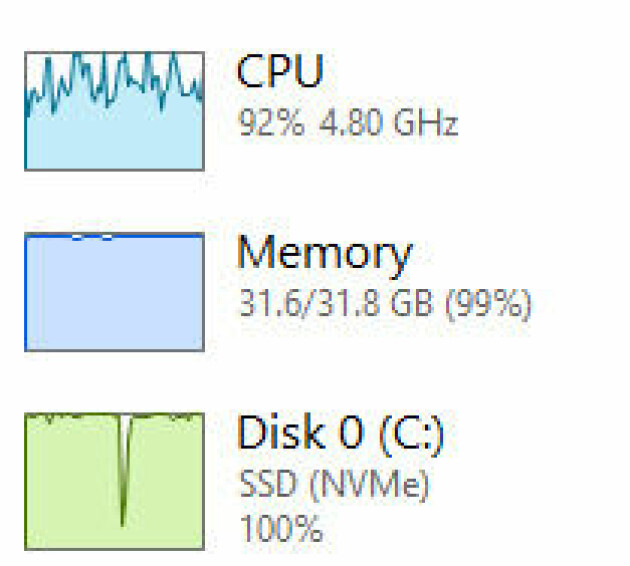Select the Disk 0 activity graph thumbnail
The image size is (630, 566).
coord(115,481)
